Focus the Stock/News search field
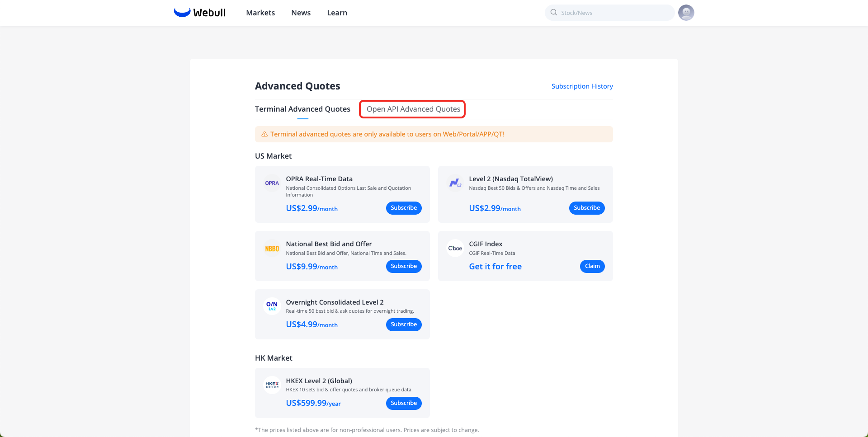The height and width of the screenshot is (437, 868). pyautogui.click(x=609, y=13)
